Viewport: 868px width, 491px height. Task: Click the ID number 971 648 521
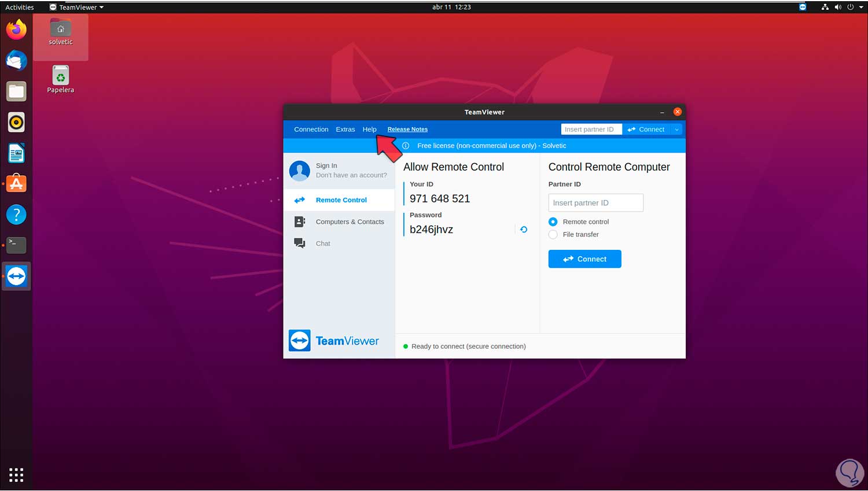(440, 198)
